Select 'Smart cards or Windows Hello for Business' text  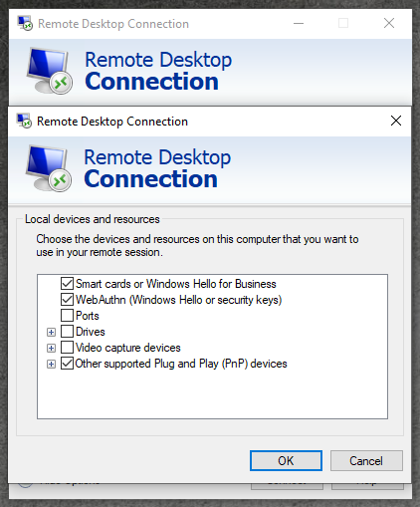point(176,284)
